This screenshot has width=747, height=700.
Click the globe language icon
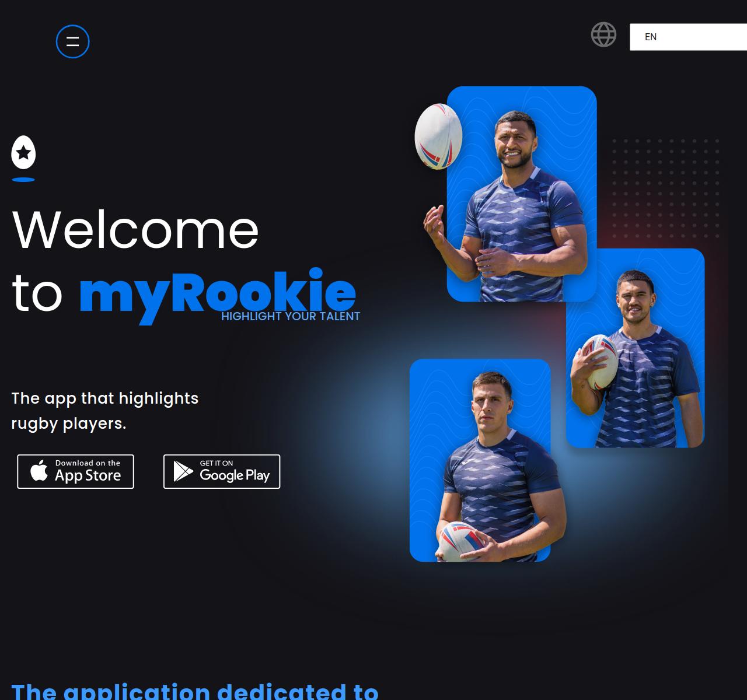click(x=603, y=34)
